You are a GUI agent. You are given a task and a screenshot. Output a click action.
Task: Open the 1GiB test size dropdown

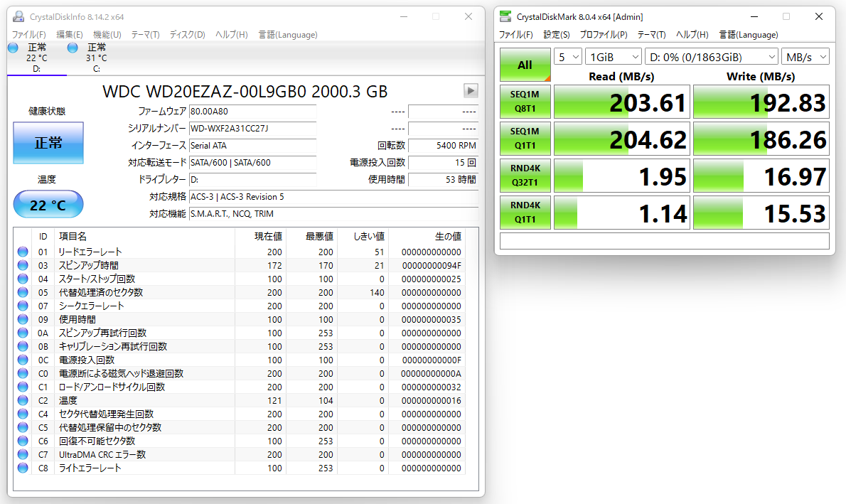click(x=613, y=57)
